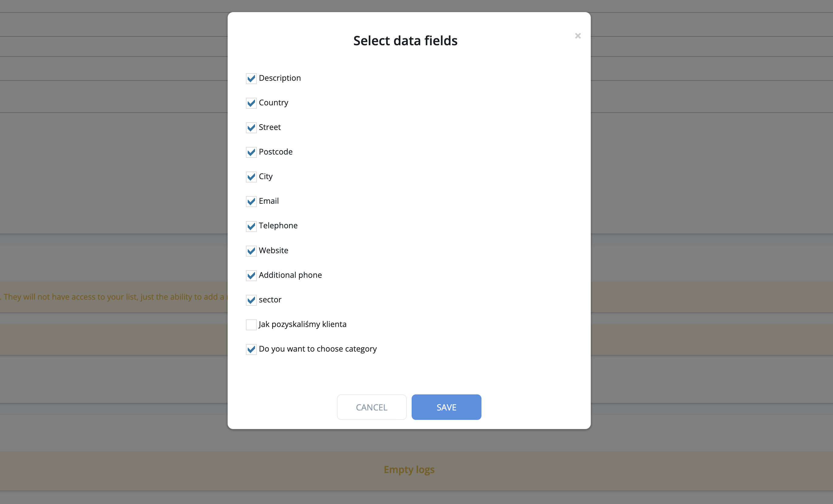This screenshot has width=833, height=504.
Task: Close the Select data fields dialog
Action: 578,36
